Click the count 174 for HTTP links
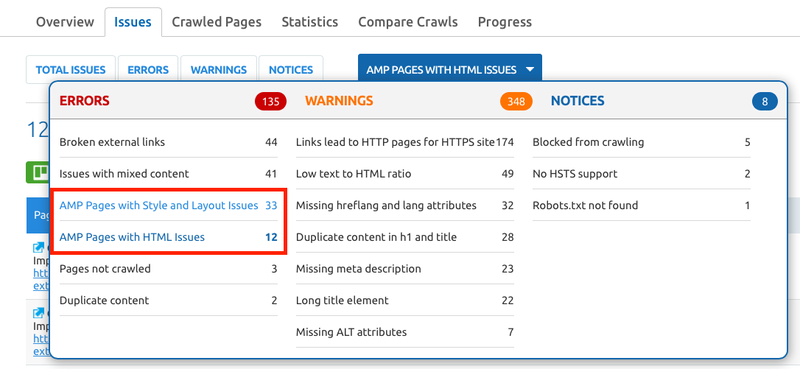800x369 pixels. tap(504, 142)
